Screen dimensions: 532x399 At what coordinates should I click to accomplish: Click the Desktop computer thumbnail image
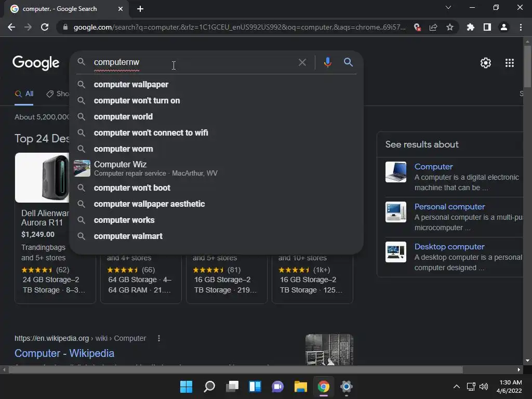395,252
